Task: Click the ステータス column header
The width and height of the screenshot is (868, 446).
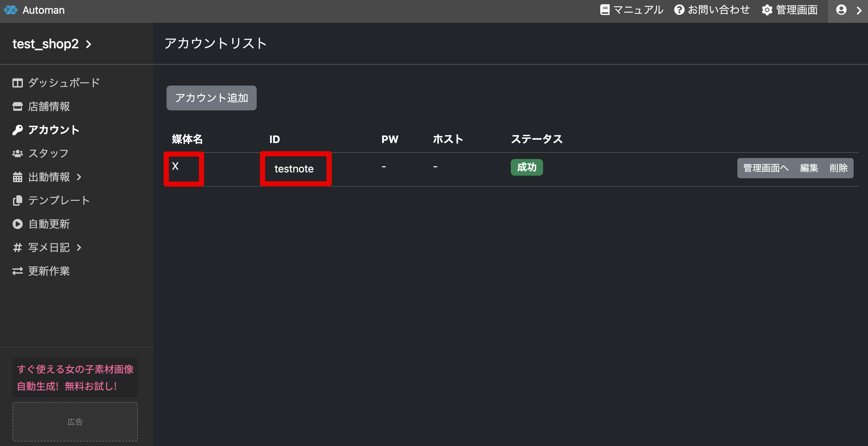Action: [537, 139]
